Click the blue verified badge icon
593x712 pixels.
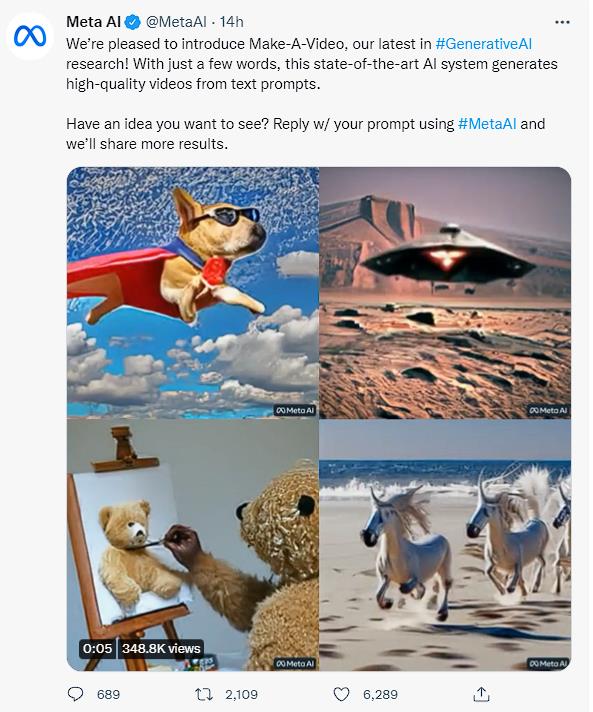point(133,22)
